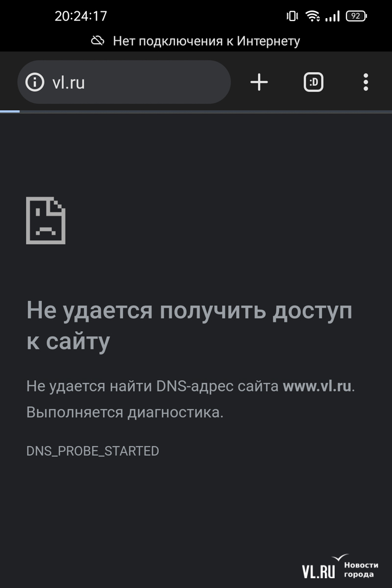The height and width of the screenshot is (588, 392).
Task: Tap the cellular signal bars icon
Action: pos(333,17)
